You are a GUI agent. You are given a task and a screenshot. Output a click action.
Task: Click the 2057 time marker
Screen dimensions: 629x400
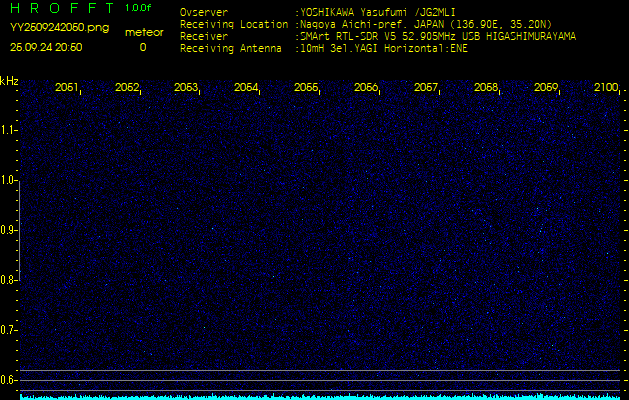pyautogui.click(x=426, y=88)
